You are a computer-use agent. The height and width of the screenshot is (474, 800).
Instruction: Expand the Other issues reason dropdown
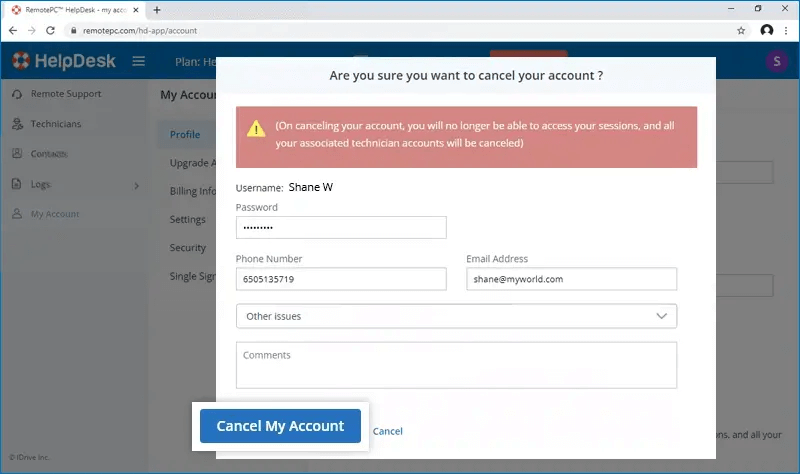point(456,316)
